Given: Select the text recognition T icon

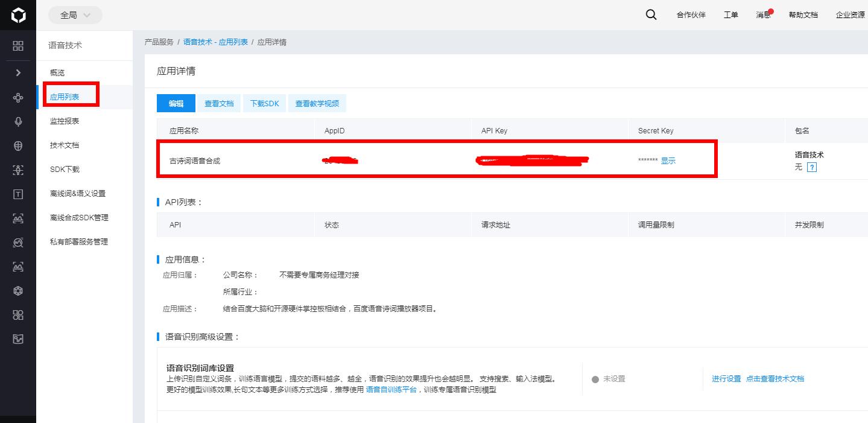Looking at the screenshot, I should pos(18,194).
